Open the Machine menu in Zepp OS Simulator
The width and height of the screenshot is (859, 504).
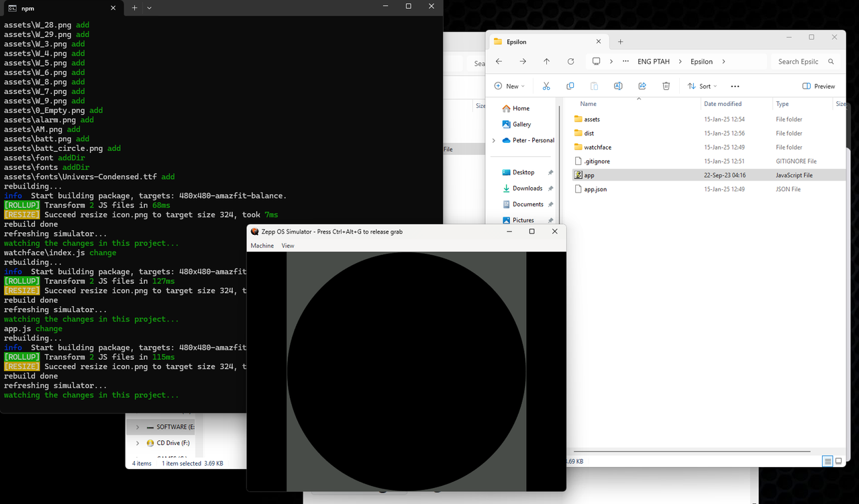click(262, 246)
